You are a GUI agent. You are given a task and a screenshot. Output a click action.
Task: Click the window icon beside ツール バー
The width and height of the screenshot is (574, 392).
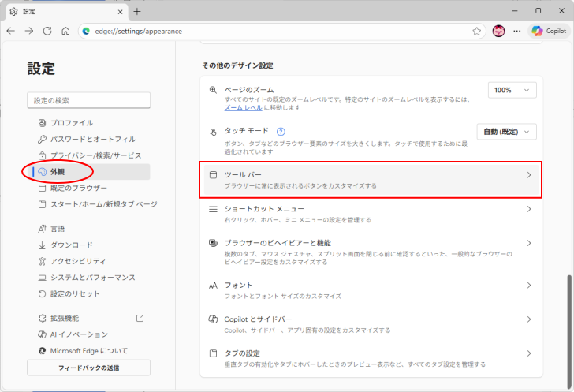tap(213, 175)
